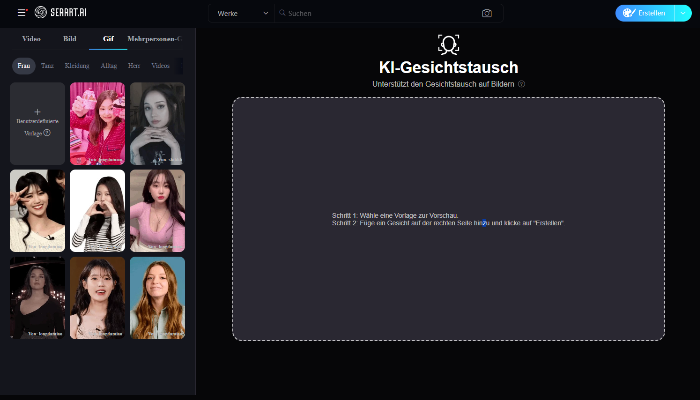The image size is (700, 400).
Task: Open the Mehrpersonen tab
Action: pos(154,39)
